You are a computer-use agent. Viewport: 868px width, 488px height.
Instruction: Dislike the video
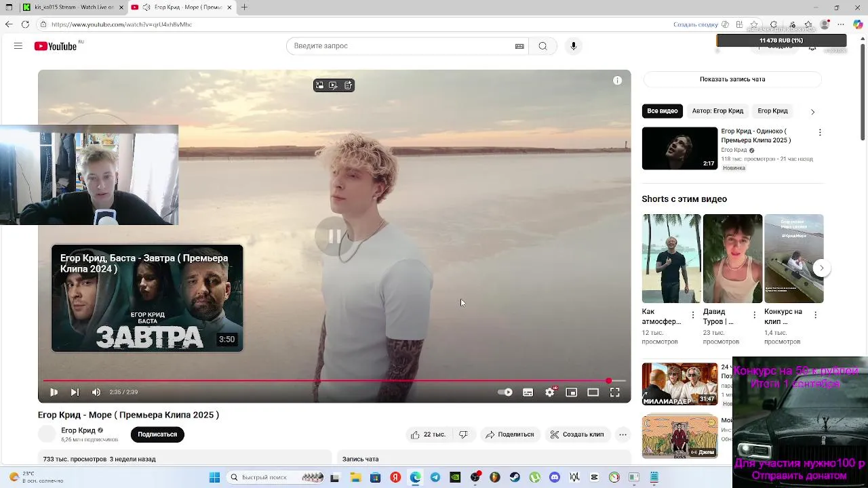tap(464, 434)
